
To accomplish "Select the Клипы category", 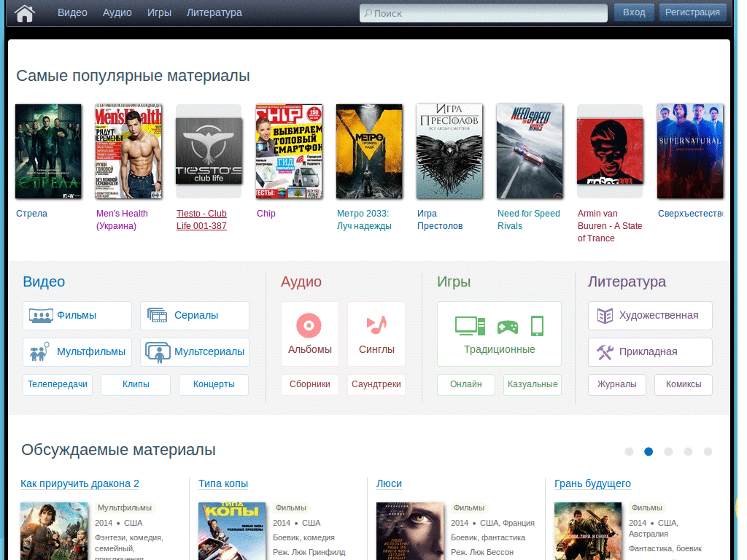I will click(x=136, y=384).
